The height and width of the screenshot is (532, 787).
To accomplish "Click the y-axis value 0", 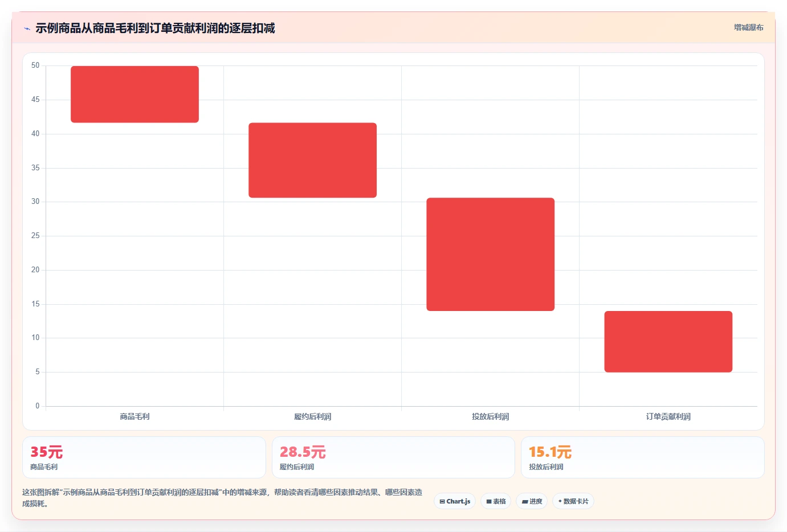I will tap(38, 406).
